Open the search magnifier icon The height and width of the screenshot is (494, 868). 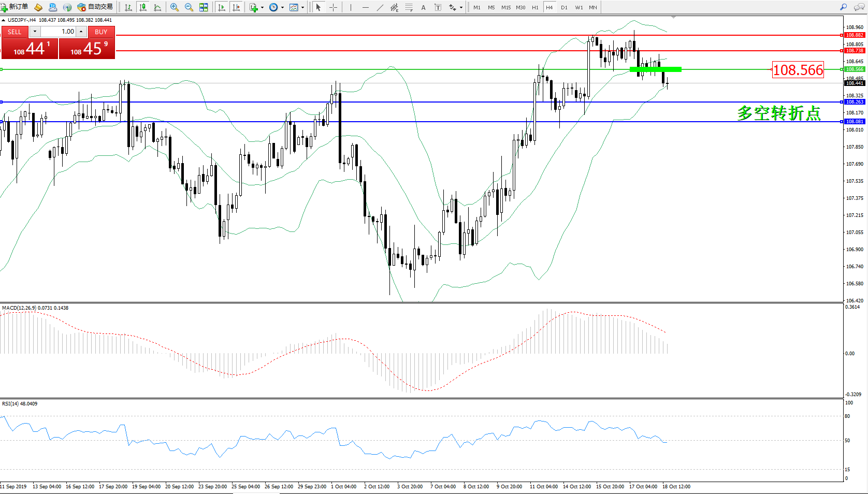844,7
